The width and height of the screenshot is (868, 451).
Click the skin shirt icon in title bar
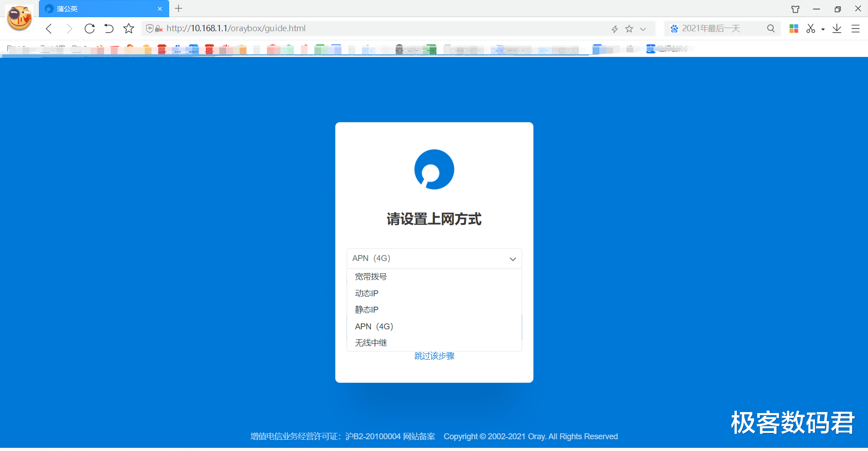795,9
